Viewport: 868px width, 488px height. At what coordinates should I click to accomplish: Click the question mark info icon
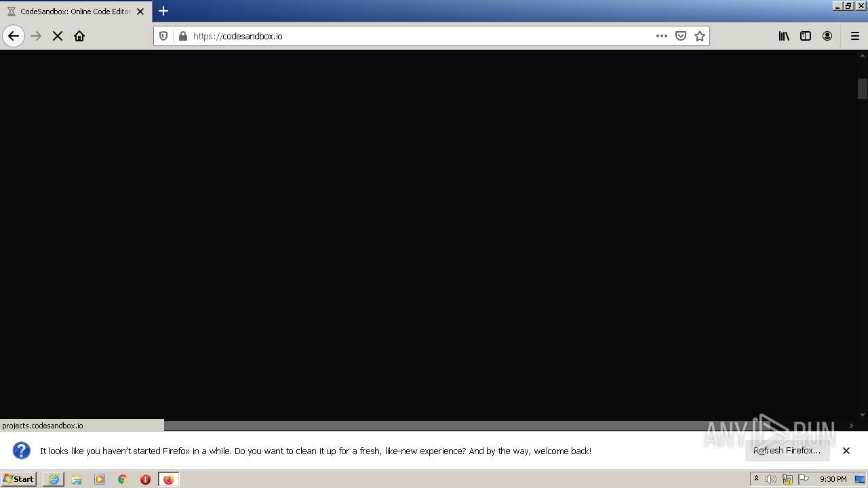click(x=22, y=451)
